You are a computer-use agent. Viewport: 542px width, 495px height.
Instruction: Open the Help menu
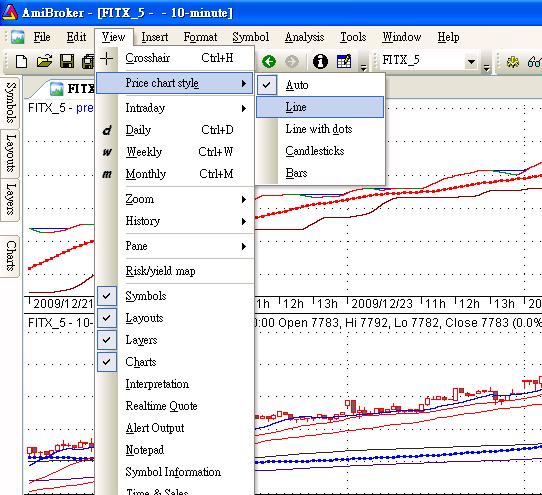(x=448, y=37)
